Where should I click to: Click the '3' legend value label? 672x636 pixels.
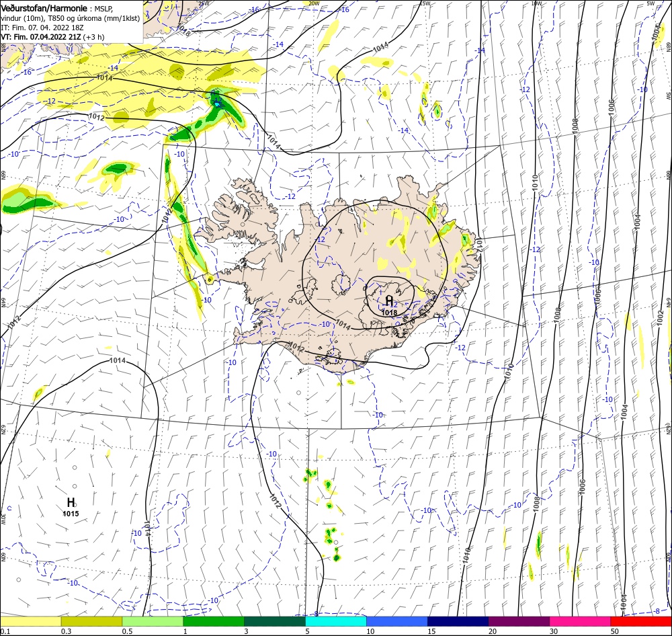[246, 631]
